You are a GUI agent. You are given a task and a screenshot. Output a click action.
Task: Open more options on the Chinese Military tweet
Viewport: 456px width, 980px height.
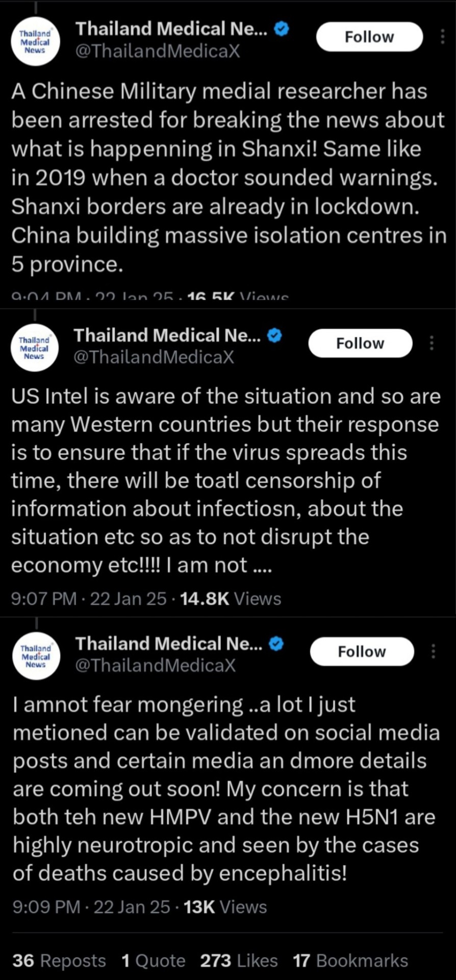pyautogui.click(x=442, y=37)
